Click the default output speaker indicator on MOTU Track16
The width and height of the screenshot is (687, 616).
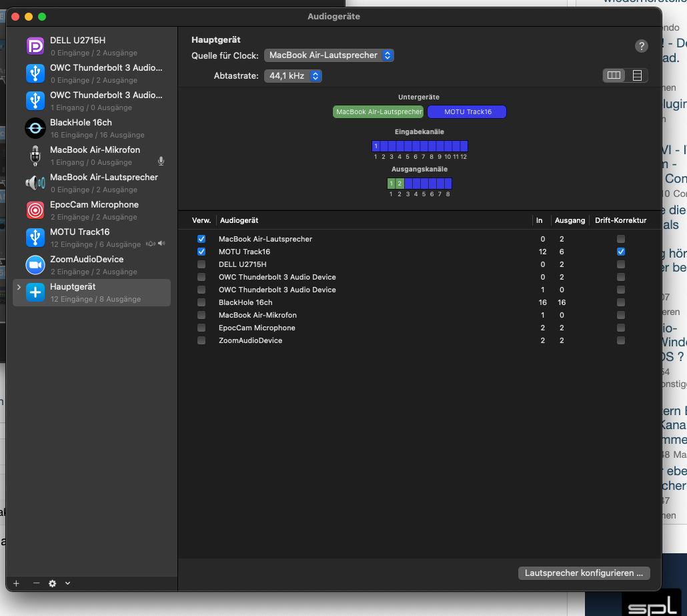coord(161,244)
